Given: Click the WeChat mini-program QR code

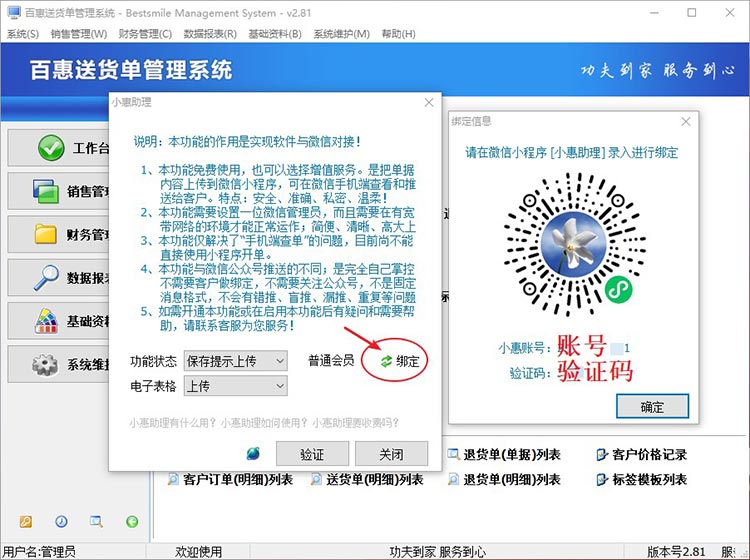Looking at the screenshot, I should click(x=574, y=244).
